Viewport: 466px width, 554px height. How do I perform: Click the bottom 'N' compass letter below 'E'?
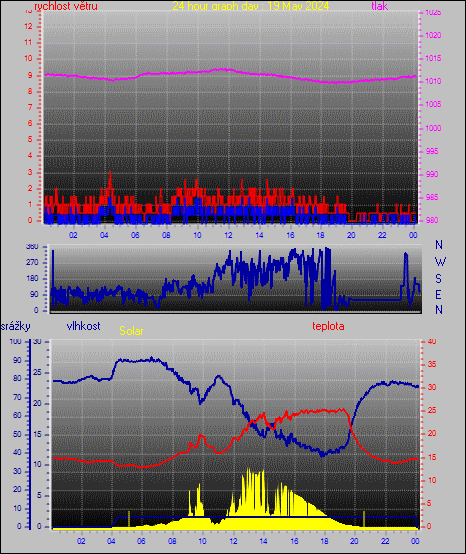coord(439,310)
